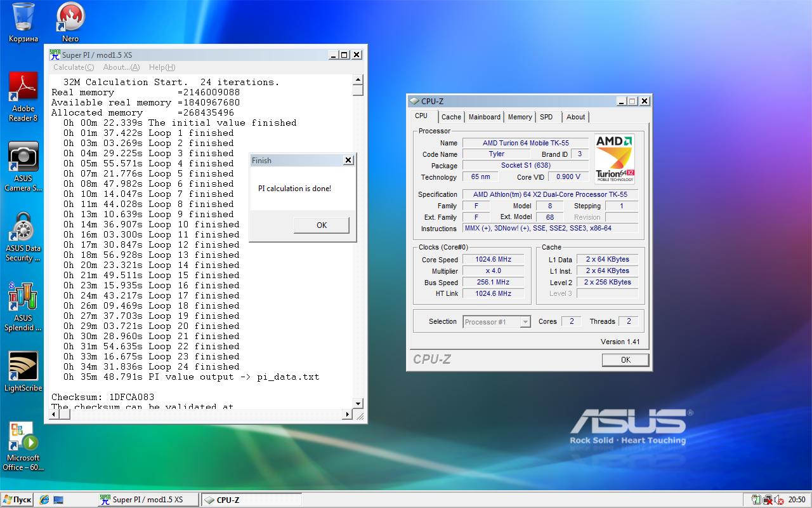Close the Finish dialog with X
Viewport: 812px width, 508px height.
click(348, 161)
